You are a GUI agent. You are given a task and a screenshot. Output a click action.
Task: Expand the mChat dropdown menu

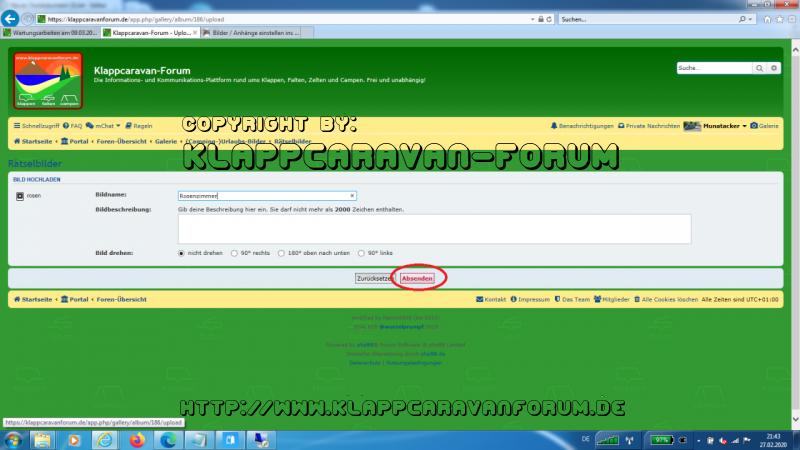click(x=104, y=126)
